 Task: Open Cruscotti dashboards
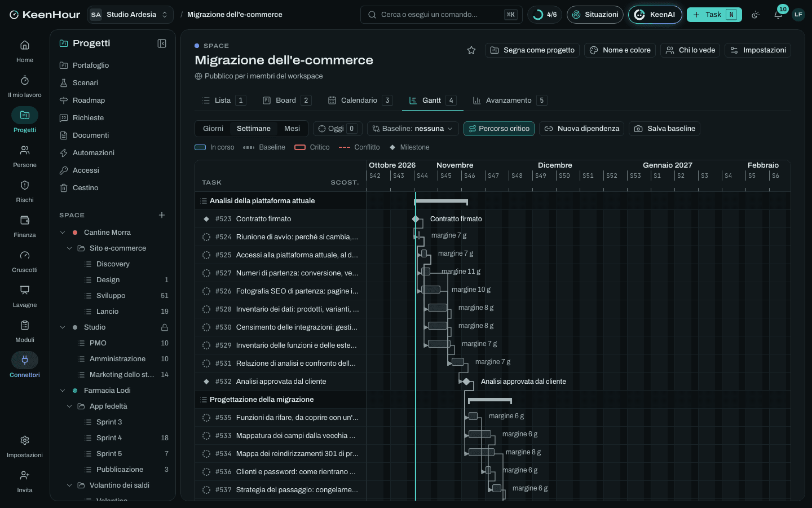click(x=25, y=261)
